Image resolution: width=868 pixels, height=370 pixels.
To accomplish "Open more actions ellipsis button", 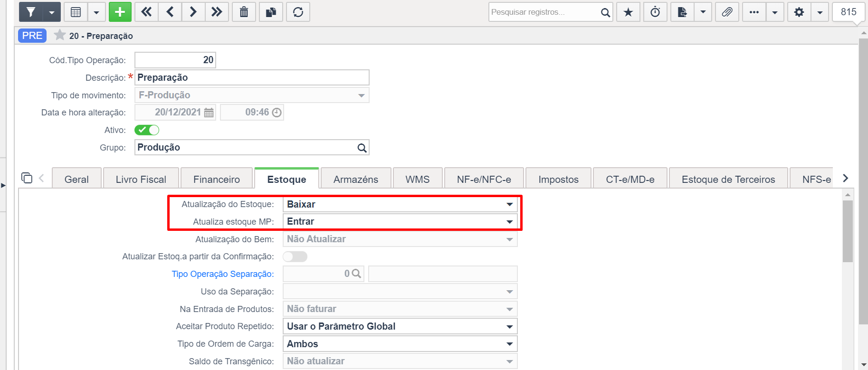I will point(754,12).
